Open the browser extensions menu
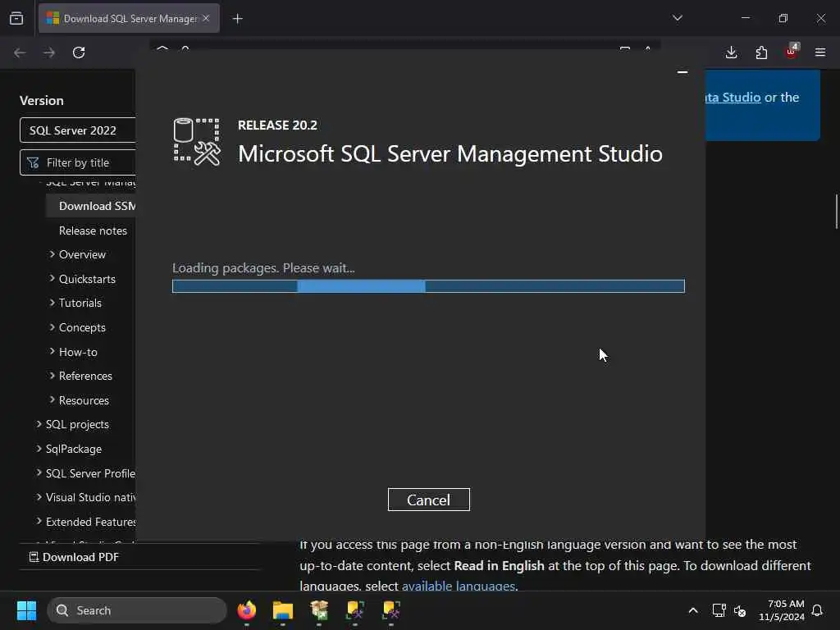840x630 pixels. (x=761, y=52)
